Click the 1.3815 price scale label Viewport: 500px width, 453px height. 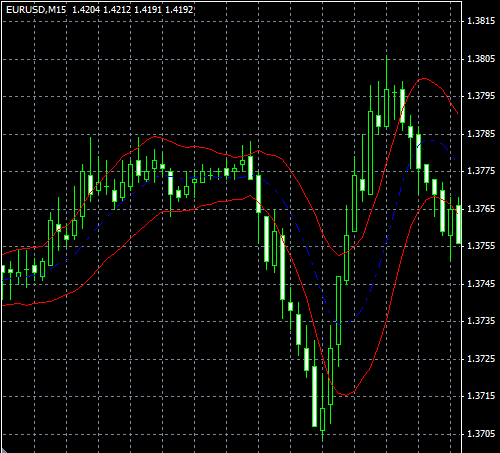481,21
